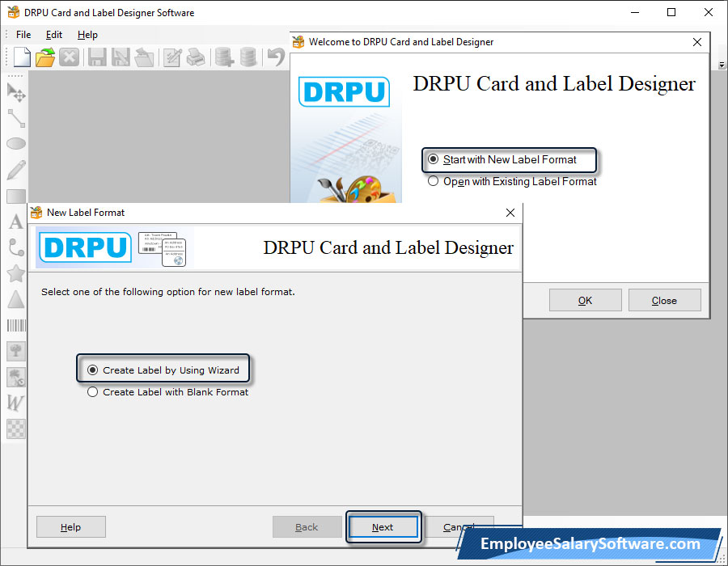Viewport: 728px width, 566px height.
Task: Select the Pencil tool
Action: pyautogui.click(x=16, y=171)
